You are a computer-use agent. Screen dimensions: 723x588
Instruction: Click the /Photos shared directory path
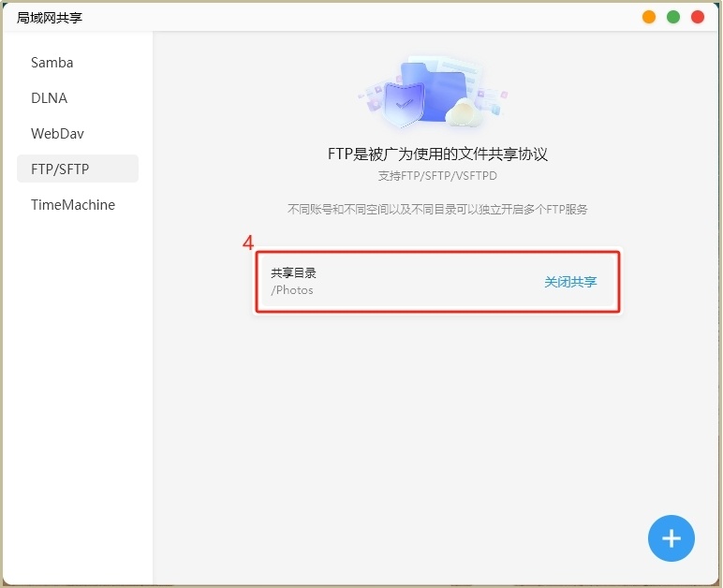coord(292,290)
